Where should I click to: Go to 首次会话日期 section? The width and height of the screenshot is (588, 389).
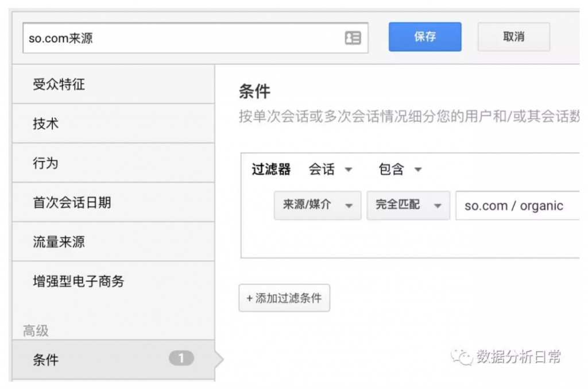pos(72,202)
